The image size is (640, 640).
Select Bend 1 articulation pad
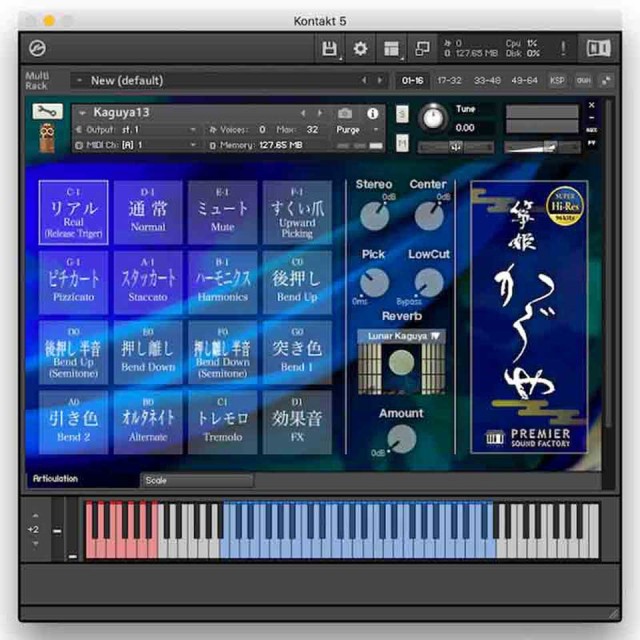tap(297, 353)
